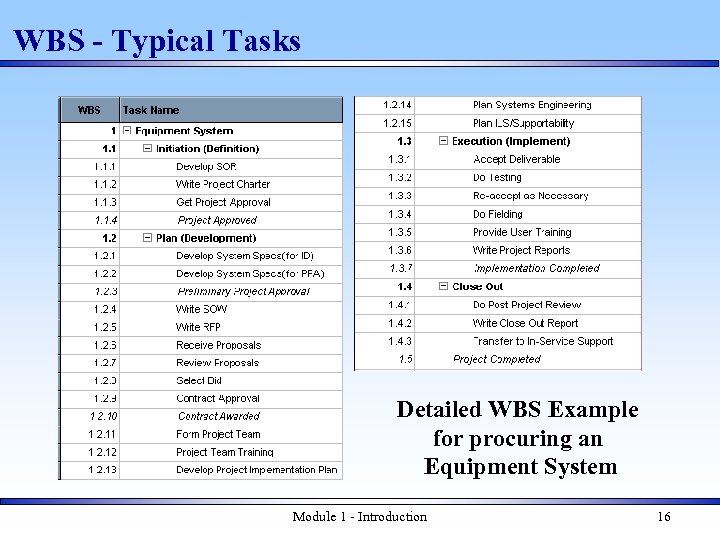Click WBS code 1.5 cell
Image resolution: width=720 pixels, height=540 pixels.
tap(385, 359)
